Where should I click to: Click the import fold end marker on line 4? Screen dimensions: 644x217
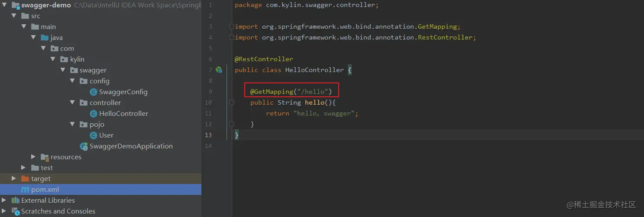coord(231,37)
